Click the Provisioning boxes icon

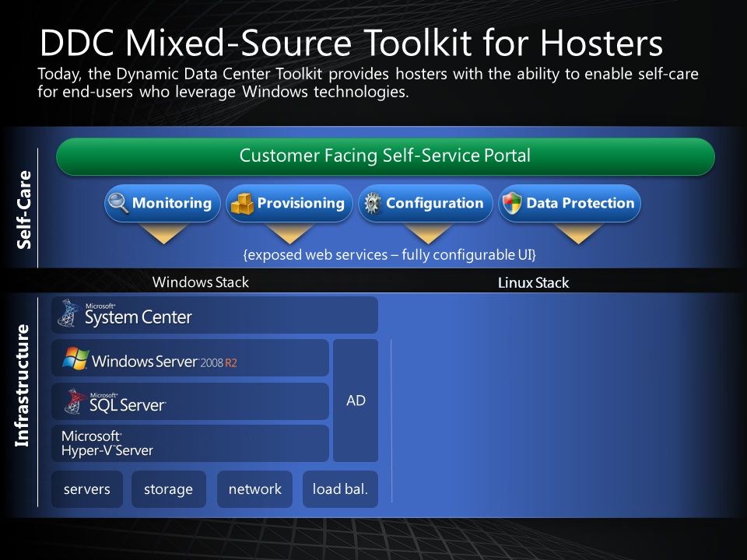coord(243,204)
